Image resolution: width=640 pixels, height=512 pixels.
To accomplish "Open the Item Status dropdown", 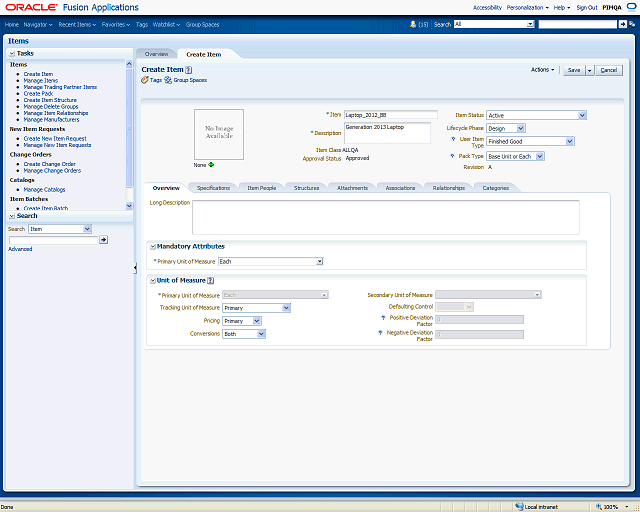I will pos(581,115).
